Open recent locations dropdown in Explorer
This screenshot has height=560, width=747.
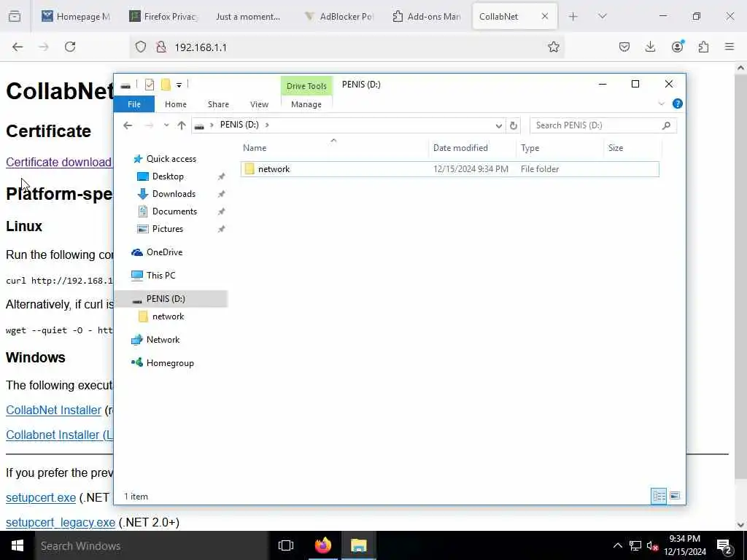coord(166,125)
